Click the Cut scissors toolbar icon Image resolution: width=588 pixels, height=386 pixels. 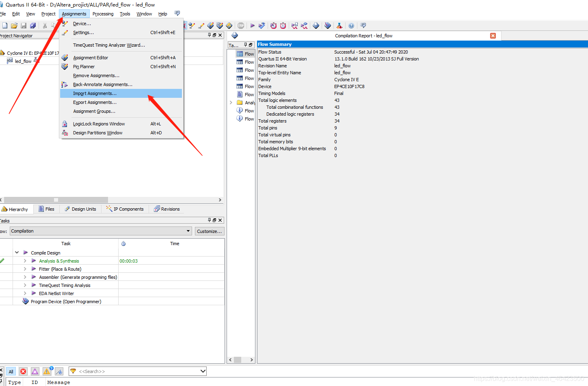tap(45, 26)
